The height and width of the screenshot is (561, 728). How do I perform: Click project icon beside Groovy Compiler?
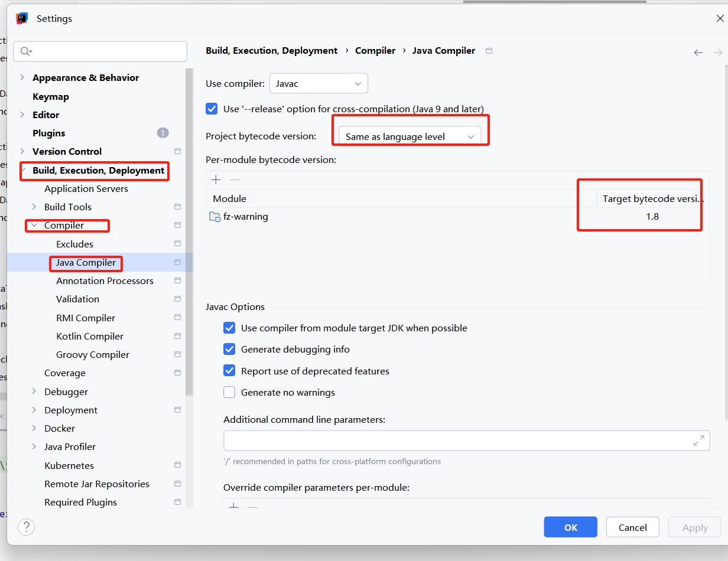point(177,354)
